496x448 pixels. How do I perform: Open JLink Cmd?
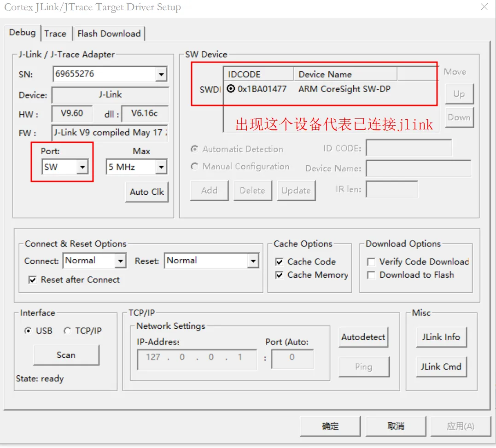click(x=441, y=367)
